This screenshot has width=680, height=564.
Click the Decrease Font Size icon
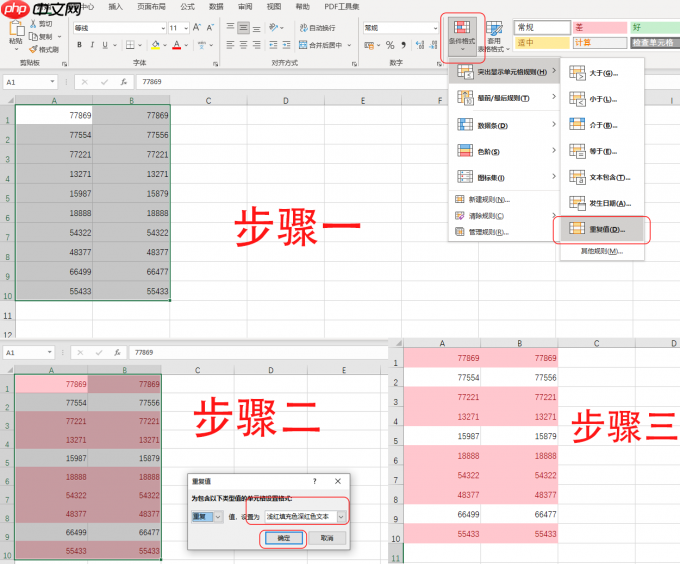[210, 28]
